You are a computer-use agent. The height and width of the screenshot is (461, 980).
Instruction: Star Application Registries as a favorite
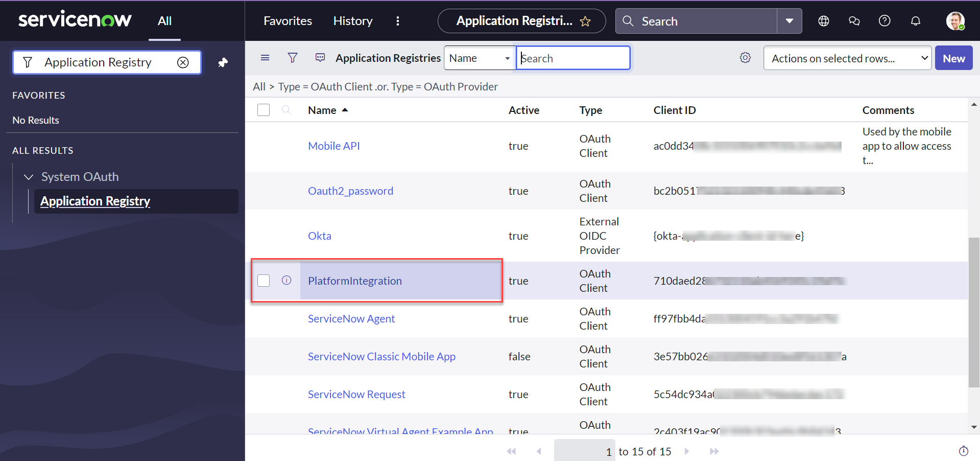point(585,21)
